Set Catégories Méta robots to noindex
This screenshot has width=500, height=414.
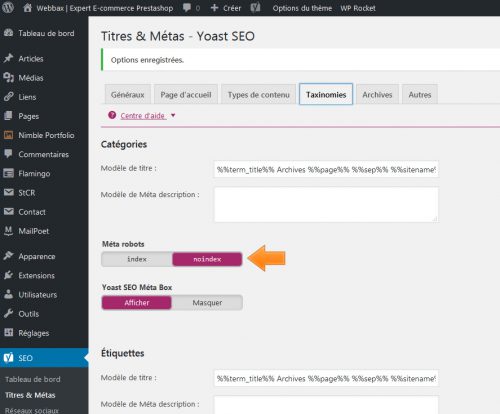(207, 259)
